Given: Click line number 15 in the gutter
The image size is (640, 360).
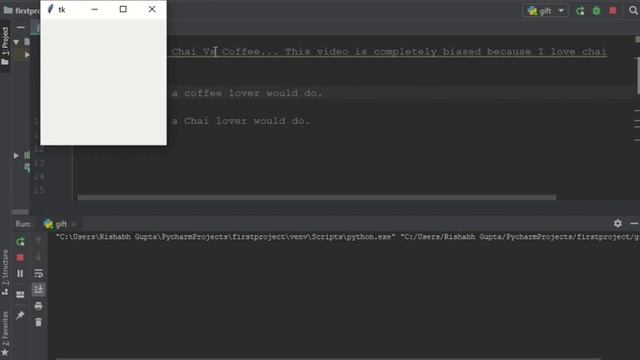Looking at the screenshot, I should pyautogui.click(x=39, y=190).
